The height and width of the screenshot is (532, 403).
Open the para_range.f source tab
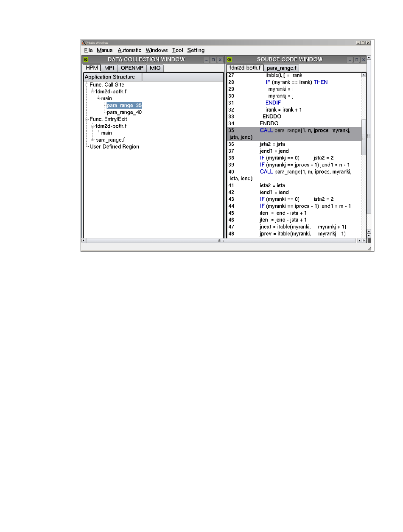click(282, 68)
